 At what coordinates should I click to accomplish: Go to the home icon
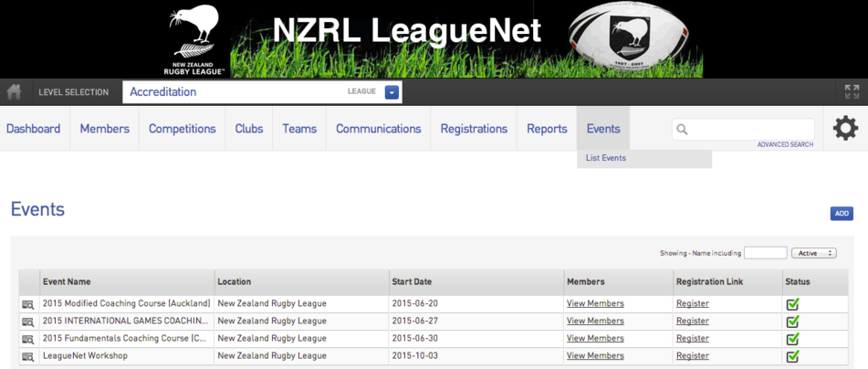(14, 92)
